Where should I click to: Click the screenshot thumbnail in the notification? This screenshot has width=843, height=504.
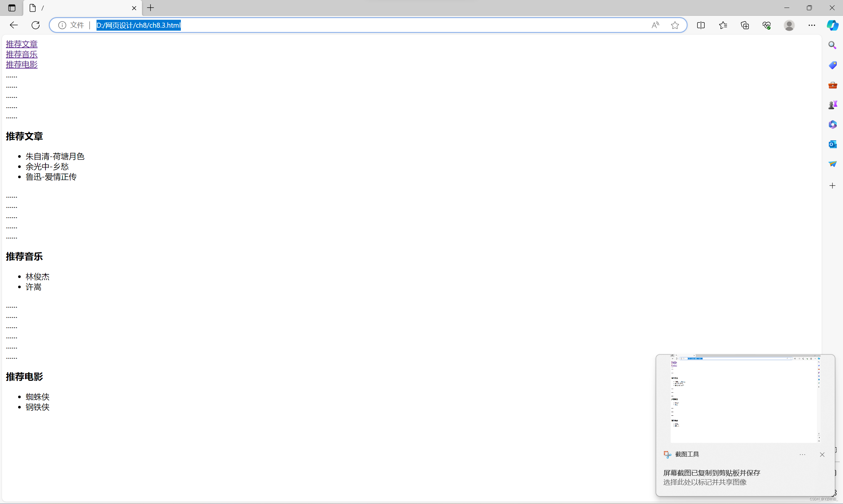[745, 399]
